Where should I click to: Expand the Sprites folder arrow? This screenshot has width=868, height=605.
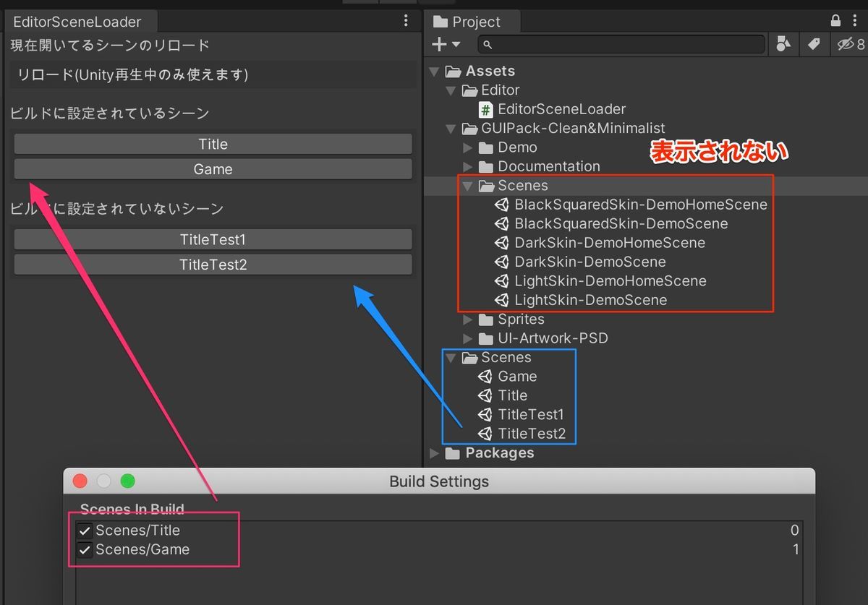pos(468,319)
